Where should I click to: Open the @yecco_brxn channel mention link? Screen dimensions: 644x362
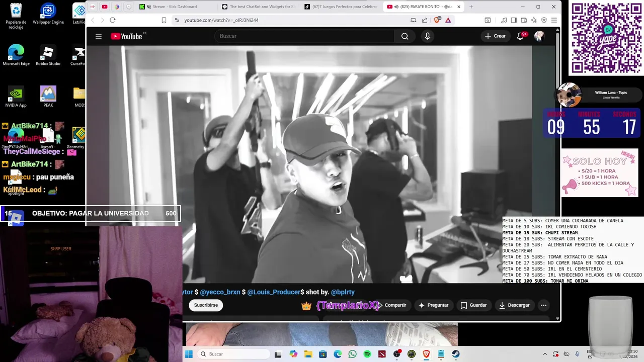pos(220,292)
